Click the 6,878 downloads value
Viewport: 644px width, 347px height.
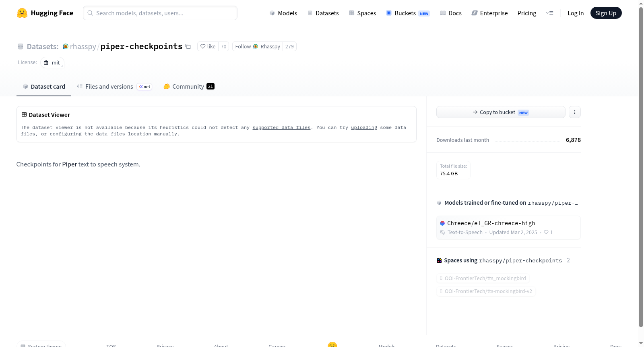573,140
